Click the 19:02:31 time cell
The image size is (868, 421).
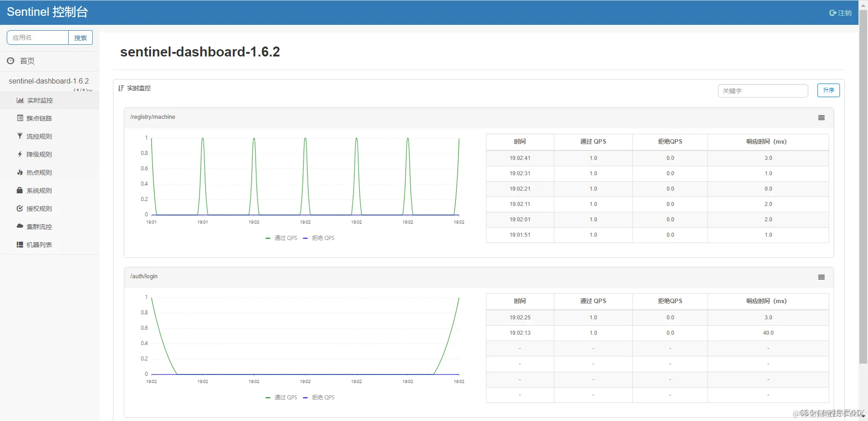[520, 173]
